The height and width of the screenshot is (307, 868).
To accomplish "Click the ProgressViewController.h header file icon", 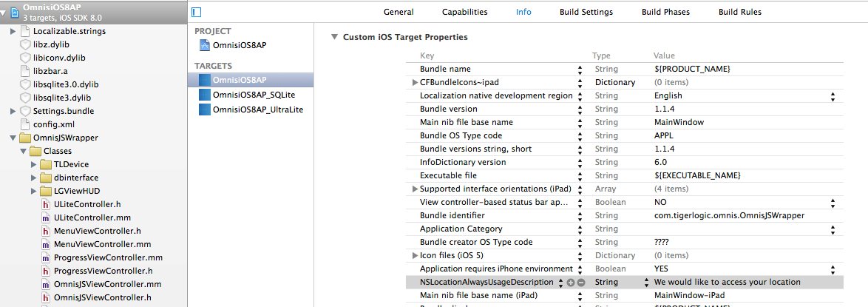I will coord(46,271).
